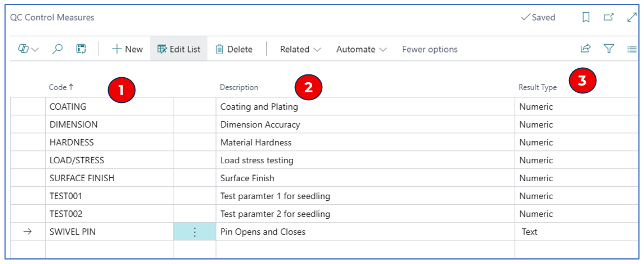
Task: Click the New button
Action: [x=128, y=49]
